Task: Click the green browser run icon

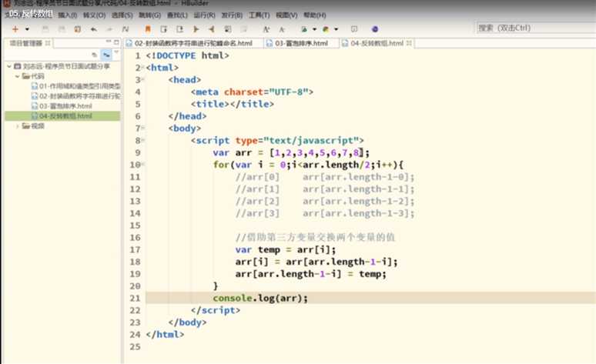Action: (x=304, y=29)
